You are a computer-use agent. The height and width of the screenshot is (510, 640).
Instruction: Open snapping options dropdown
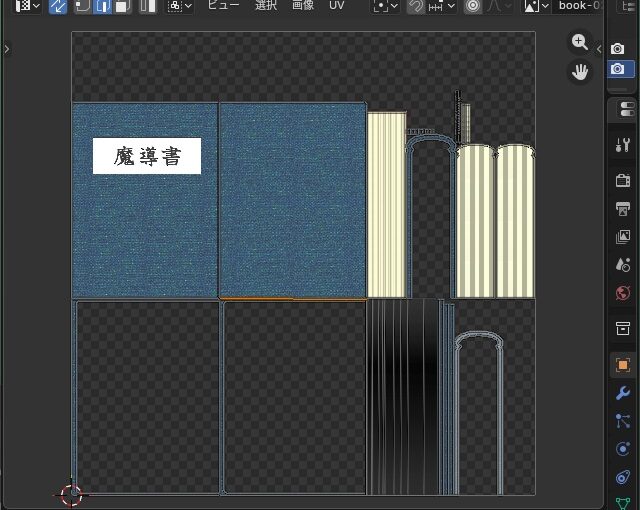[442, 6]
